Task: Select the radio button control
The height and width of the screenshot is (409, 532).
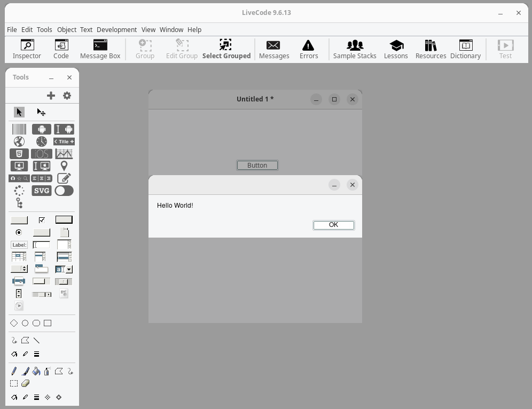Action: [x=19, y=232]
